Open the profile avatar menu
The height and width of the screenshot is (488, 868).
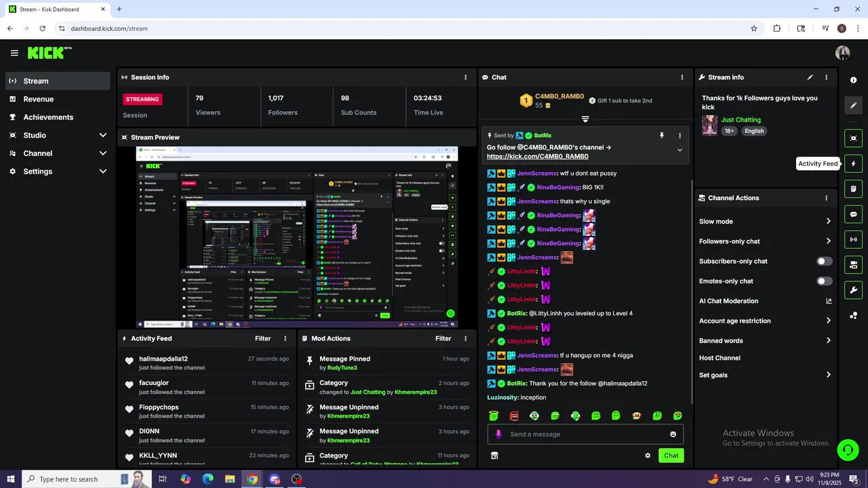point(843,53)
